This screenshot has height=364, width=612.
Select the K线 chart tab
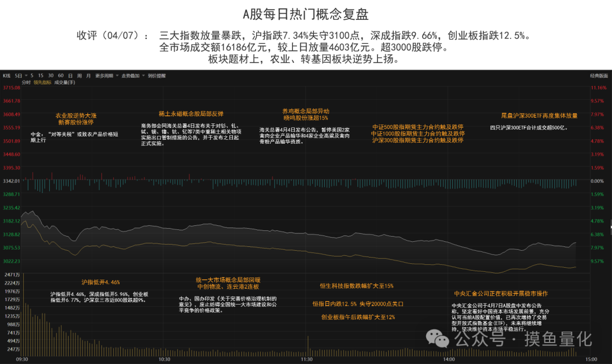click(7, 75)
